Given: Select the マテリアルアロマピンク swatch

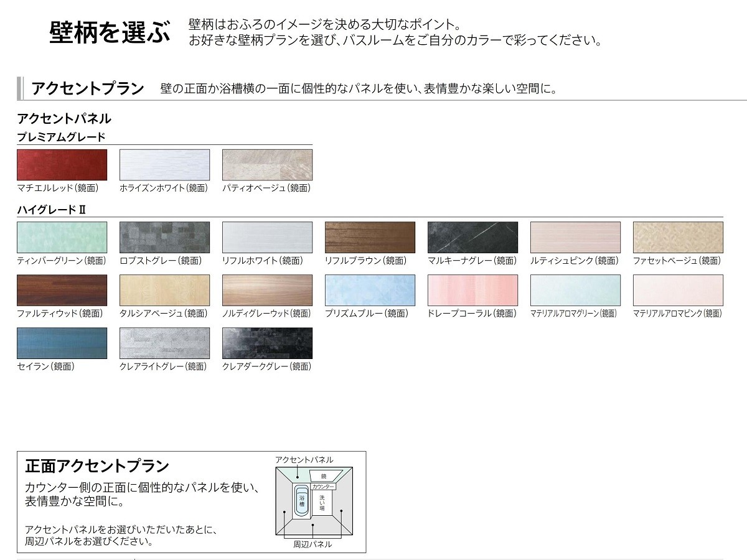Looking at the screenshot, I should 678,290.
